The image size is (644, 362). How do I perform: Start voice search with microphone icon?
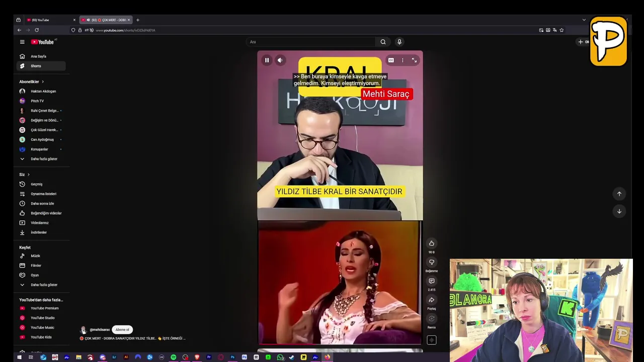click(399, 42)
